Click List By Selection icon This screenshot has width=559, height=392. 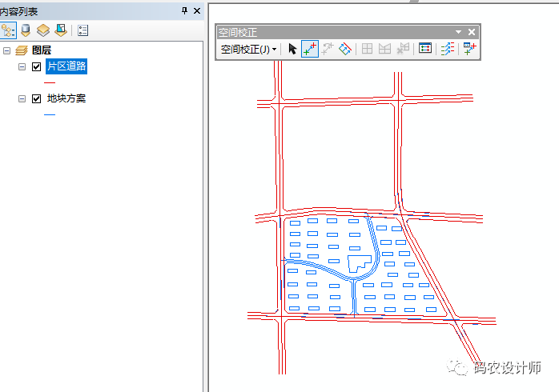point(60,30)
